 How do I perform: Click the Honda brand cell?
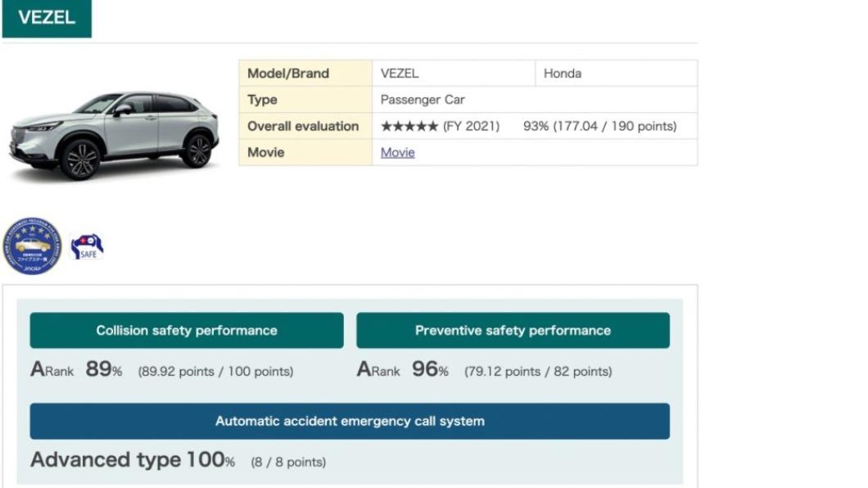pos(616,73)
